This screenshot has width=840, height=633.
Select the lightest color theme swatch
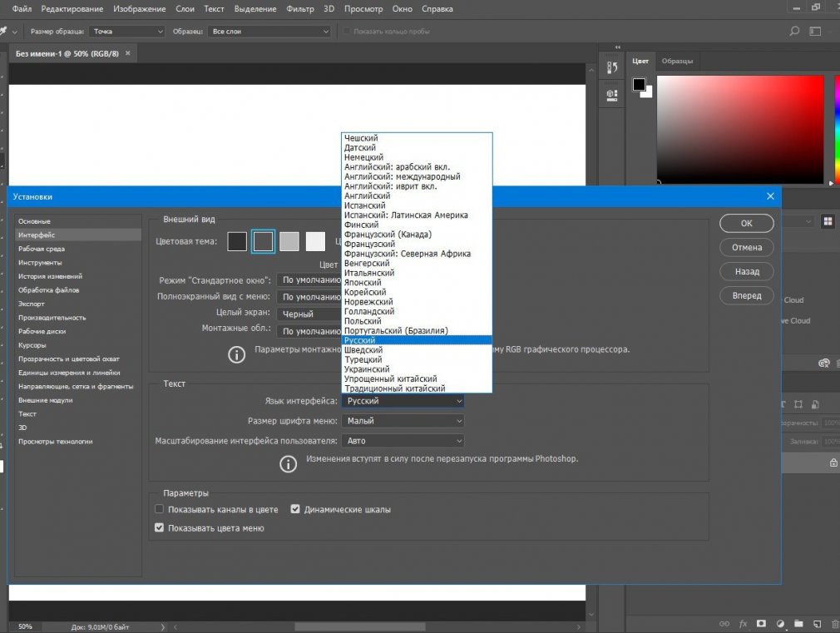coord(315,241)
